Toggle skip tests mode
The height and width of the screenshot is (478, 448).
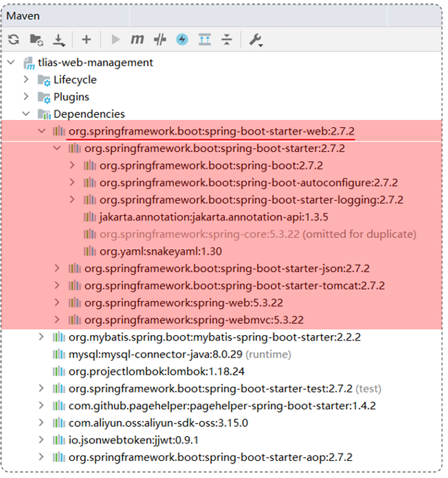coord(160,39)
